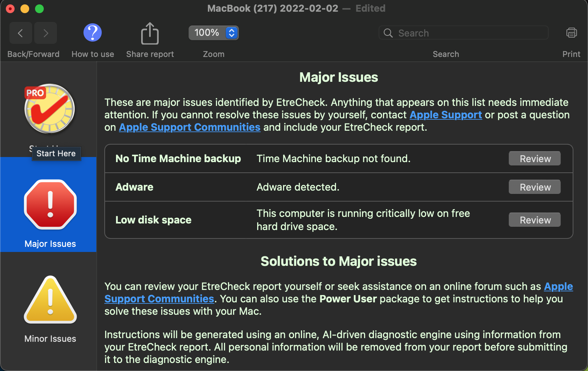
Task: Go back using the left chevron button
Action: 21,33
